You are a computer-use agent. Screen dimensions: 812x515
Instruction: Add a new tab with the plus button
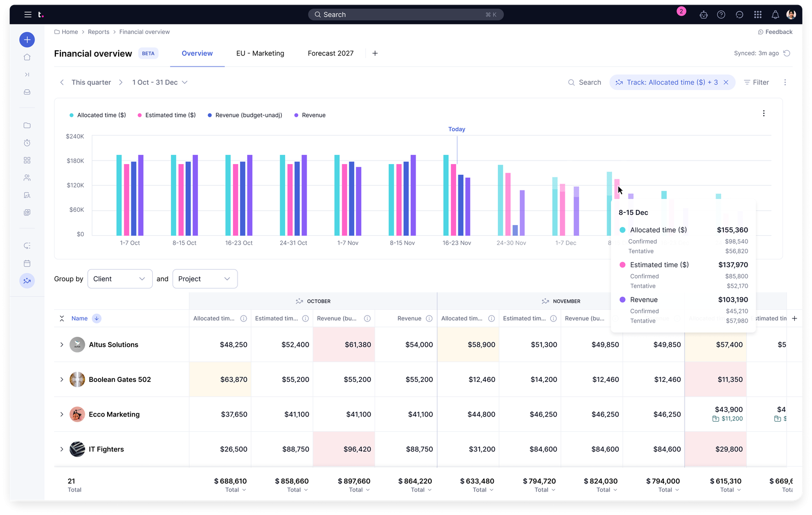pos(375,53)
